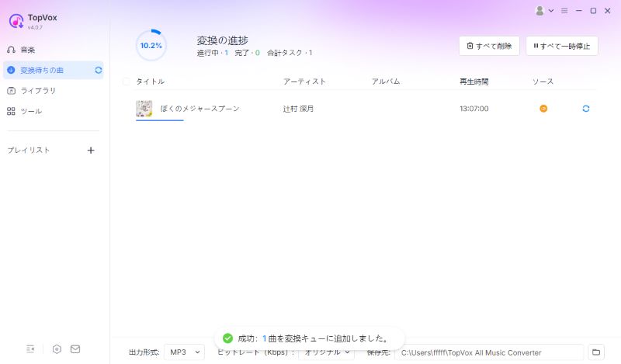This screenshot has width=621, height=364.
Task: Click the アルバム column header
Action: (x=386, y=81)
